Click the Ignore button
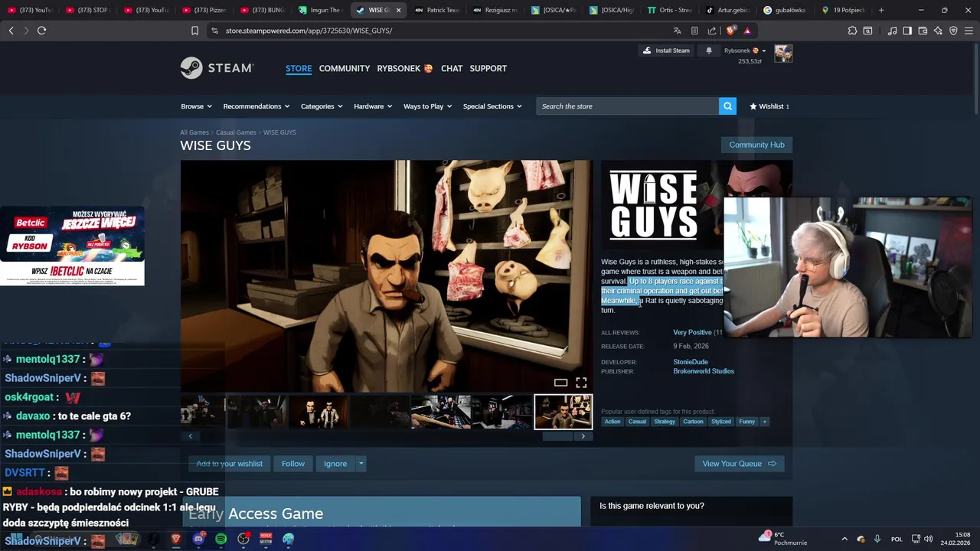980x551 pixels. click(x=335, y=464)
